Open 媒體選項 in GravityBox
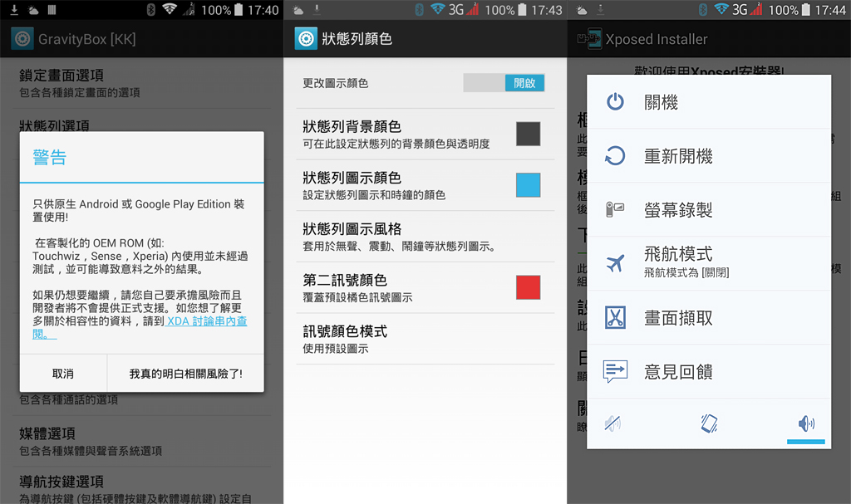Image resolution: width=851 pixels, height=504 pixels. point(141,441)
